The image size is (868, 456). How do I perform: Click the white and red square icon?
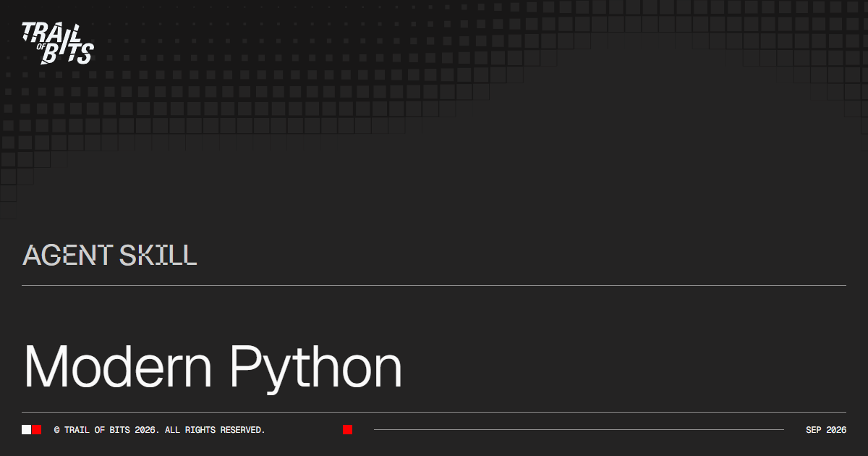pos(32,430)
